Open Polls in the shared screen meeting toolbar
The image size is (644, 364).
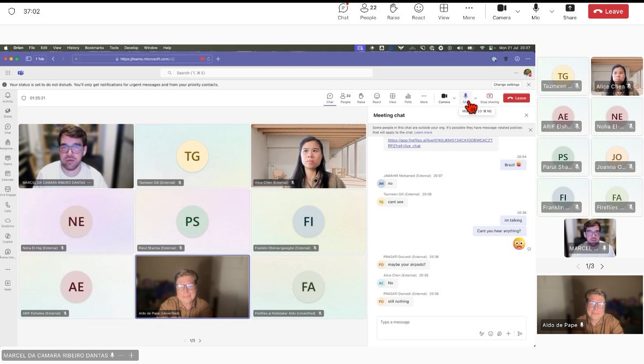click(408, 98)
